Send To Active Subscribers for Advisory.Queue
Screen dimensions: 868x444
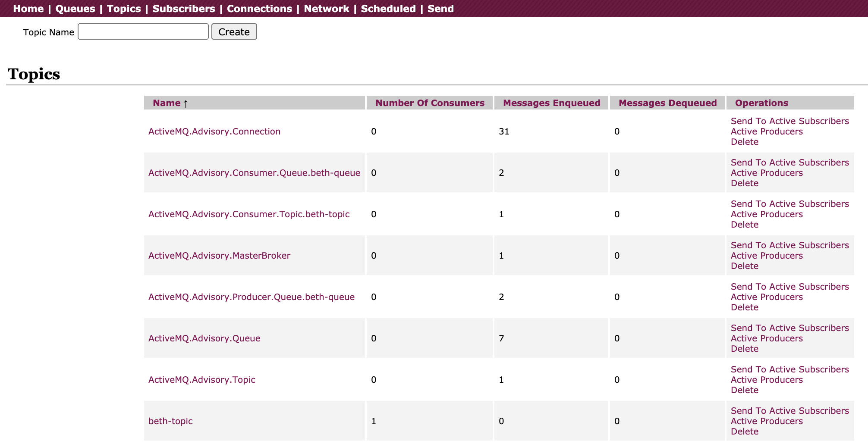pos(790,328)
